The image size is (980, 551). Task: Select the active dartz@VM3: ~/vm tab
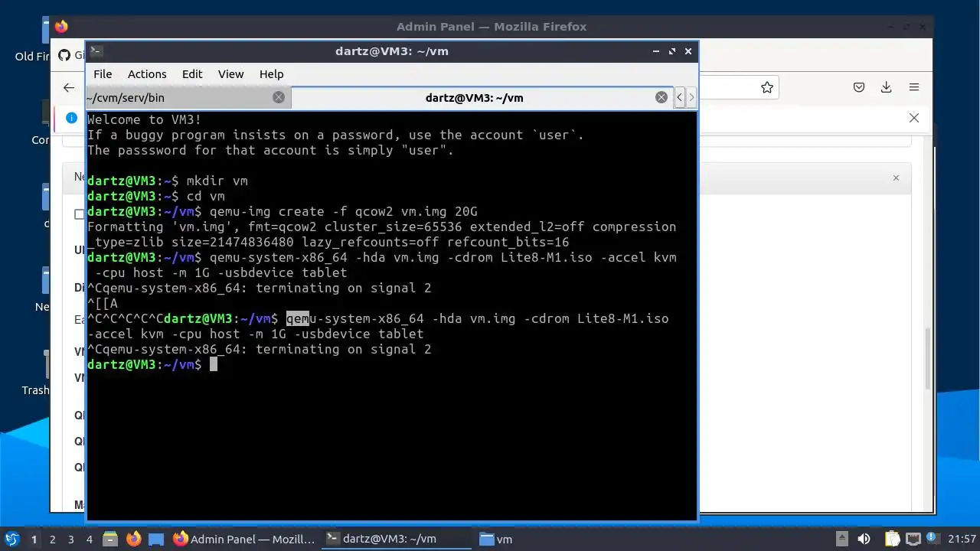click(x=482, y=97)
